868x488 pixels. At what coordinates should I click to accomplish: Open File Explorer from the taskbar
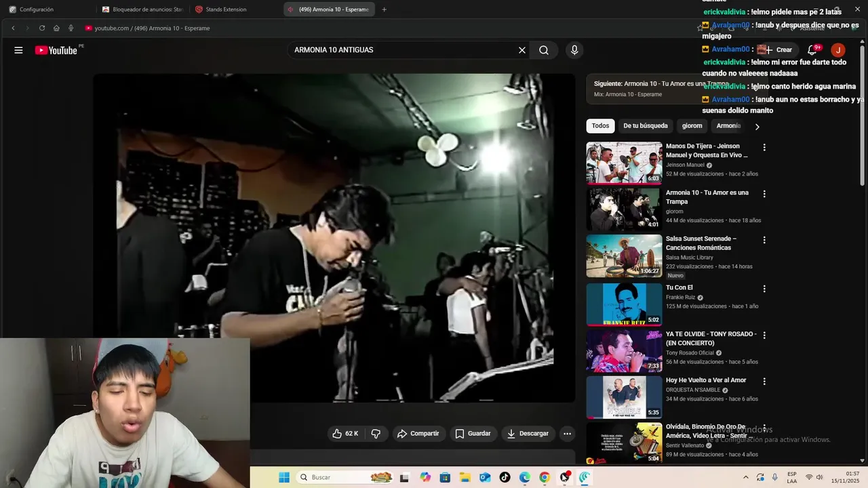[x=465, y=477]
